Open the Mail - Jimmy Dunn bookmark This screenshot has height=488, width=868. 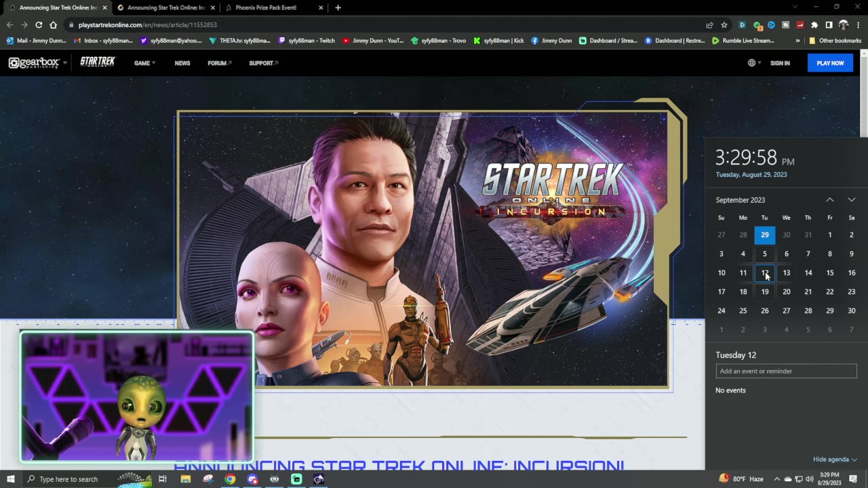[x=36, y=41]
